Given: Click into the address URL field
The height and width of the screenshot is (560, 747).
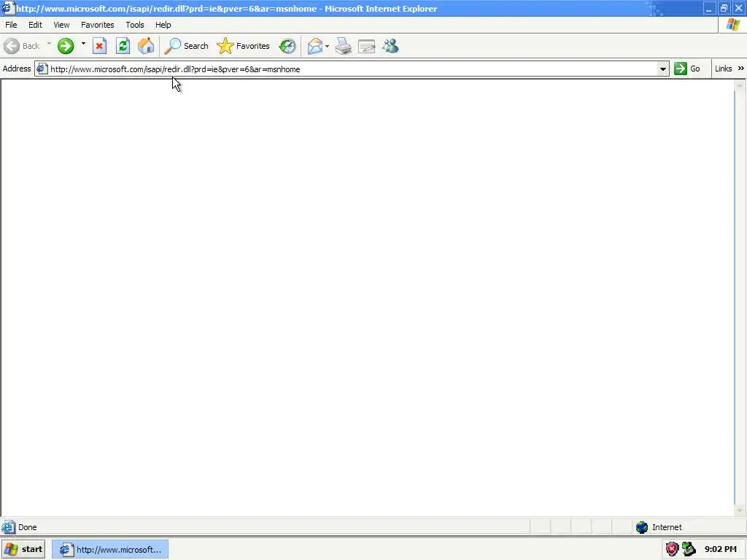Looking at the screenshot, I should tap(352, 69).
